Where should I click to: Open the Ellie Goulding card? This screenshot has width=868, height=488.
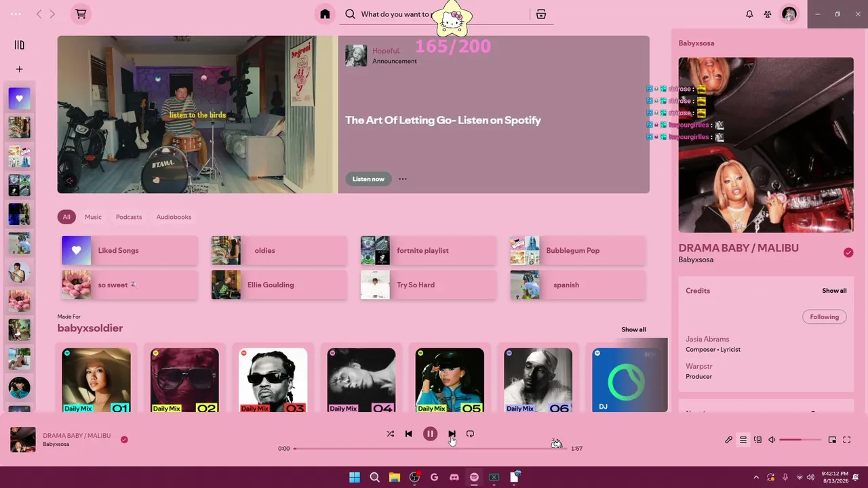pyautogui.click(x=279, y=285)
